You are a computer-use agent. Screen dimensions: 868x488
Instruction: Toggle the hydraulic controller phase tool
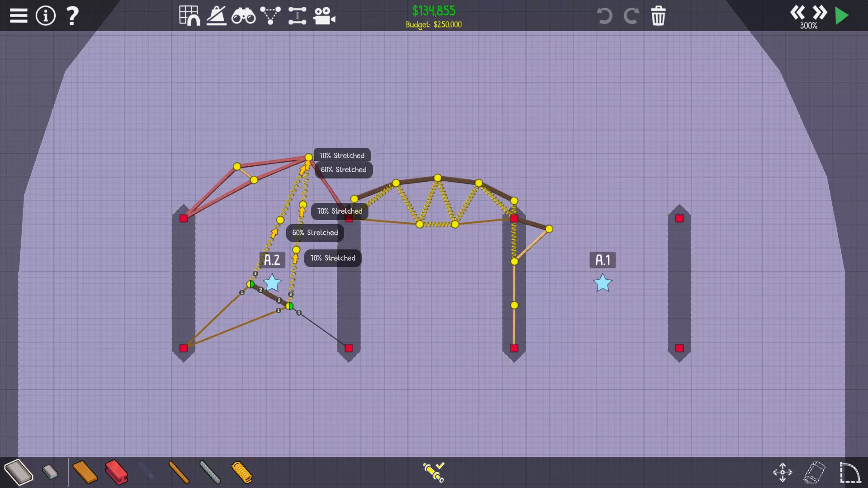434,472
